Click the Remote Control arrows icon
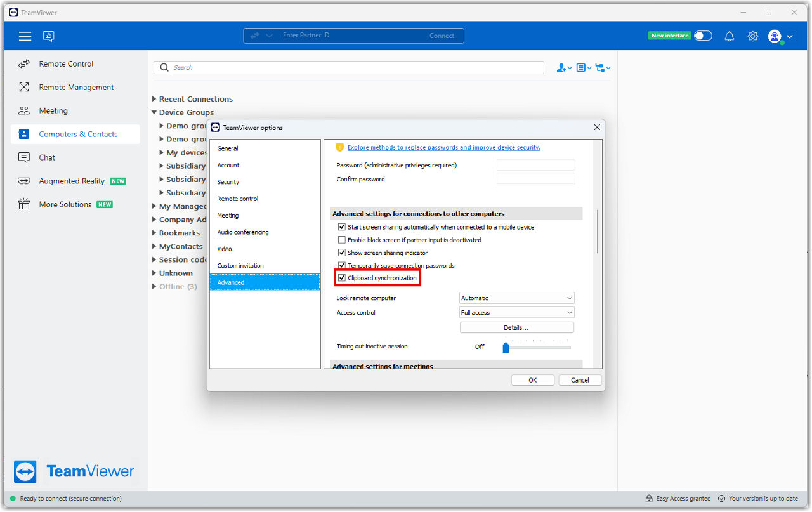Screen dimensions: 812x512 coord(24,63)
